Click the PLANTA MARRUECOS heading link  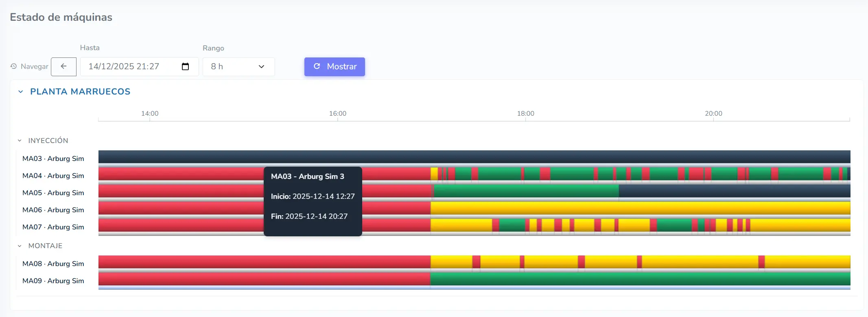(x=80, y=92)
